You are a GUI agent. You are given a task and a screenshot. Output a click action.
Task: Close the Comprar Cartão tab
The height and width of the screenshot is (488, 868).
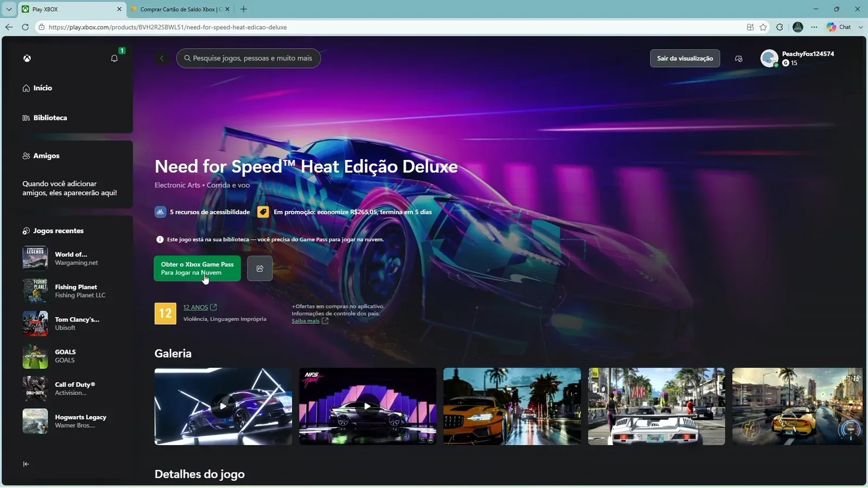point(227,9)
